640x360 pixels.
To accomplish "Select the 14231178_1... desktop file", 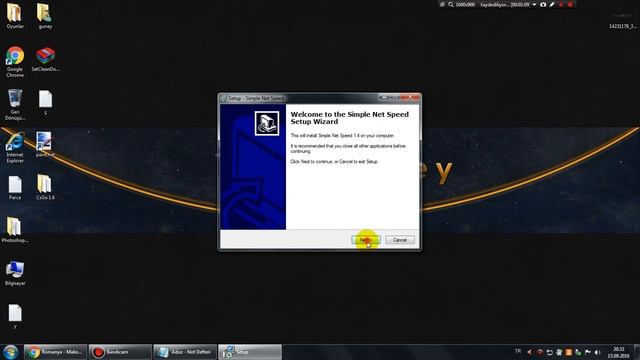I will tap(622, 21).
